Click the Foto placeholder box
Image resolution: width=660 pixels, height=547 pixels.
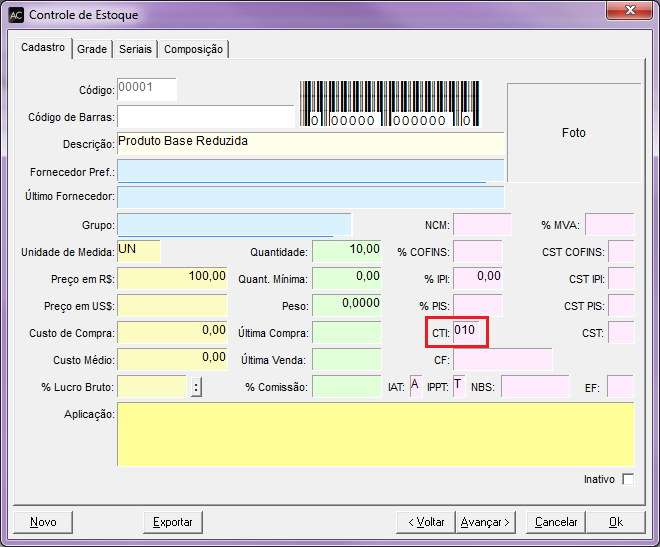click(574, 133)
